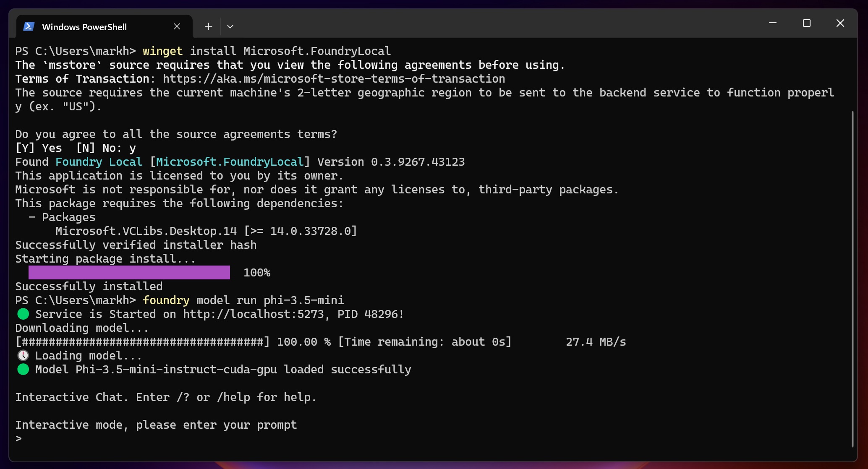The width and height of the screenshot is (868, 469).
Task: Open the Microsoft Store terms of transaction URL
Action: click(x=334, y=79)
